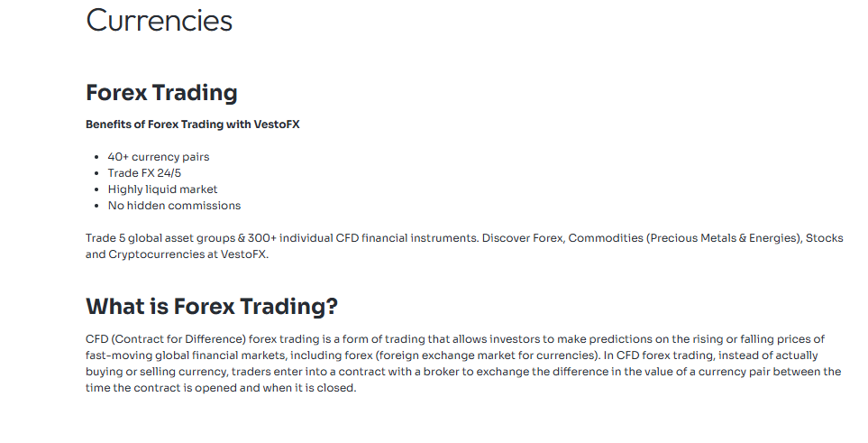Click the Forex Trading heading
Image resolution: width=868 pixels, height=443 pixels.
click(x=161, y=93)
